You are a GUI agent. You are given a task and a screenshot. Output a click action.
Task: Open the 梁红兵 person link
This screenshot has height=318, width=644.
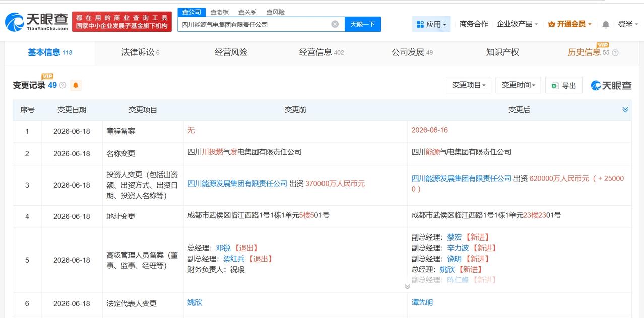[234, 259]
